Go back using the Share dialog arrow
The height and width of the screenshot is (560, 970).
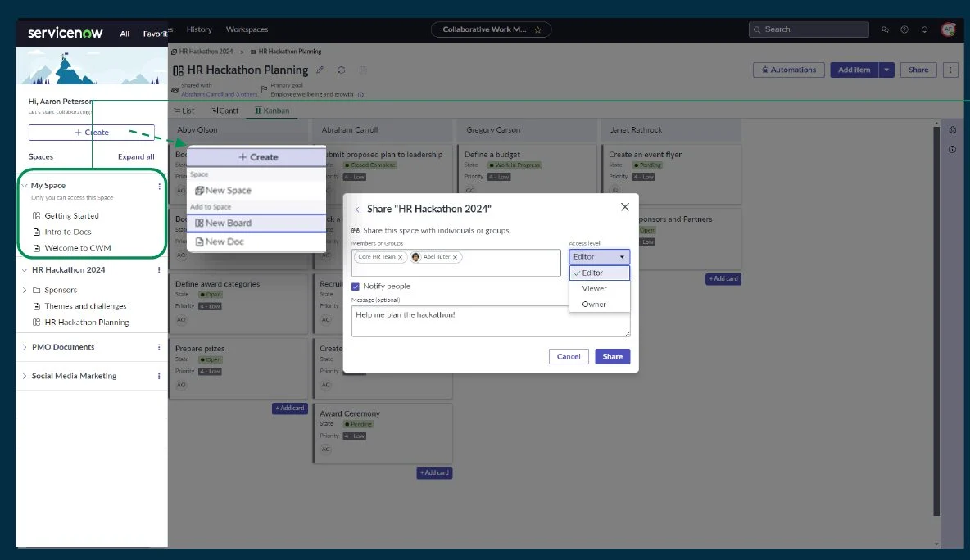tap(359, 210)
